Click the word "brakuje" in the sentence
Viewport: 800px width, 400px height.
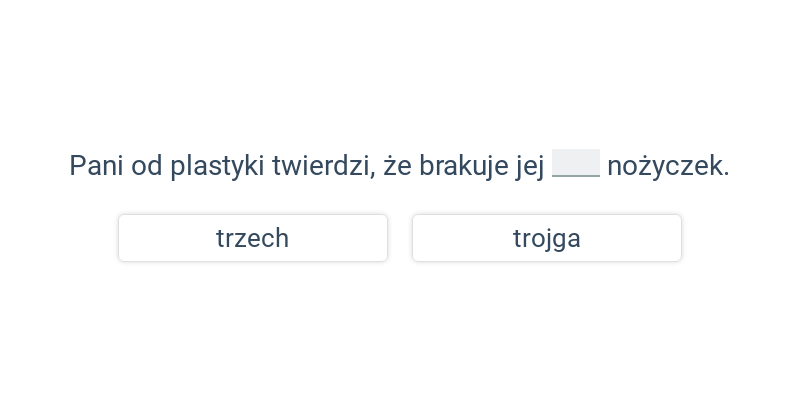click(x=463, y=166)
